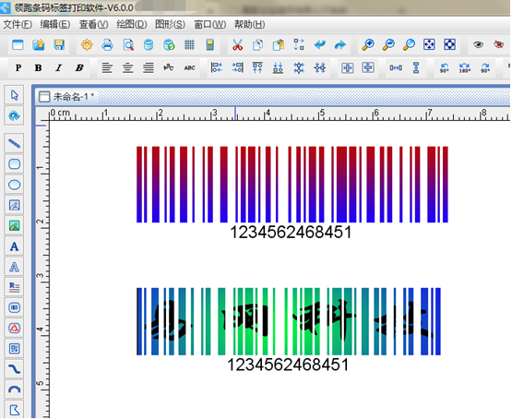Screen dimensions: 512x420
Task: Open the 文件(F) menu
Action: (18, 24)
